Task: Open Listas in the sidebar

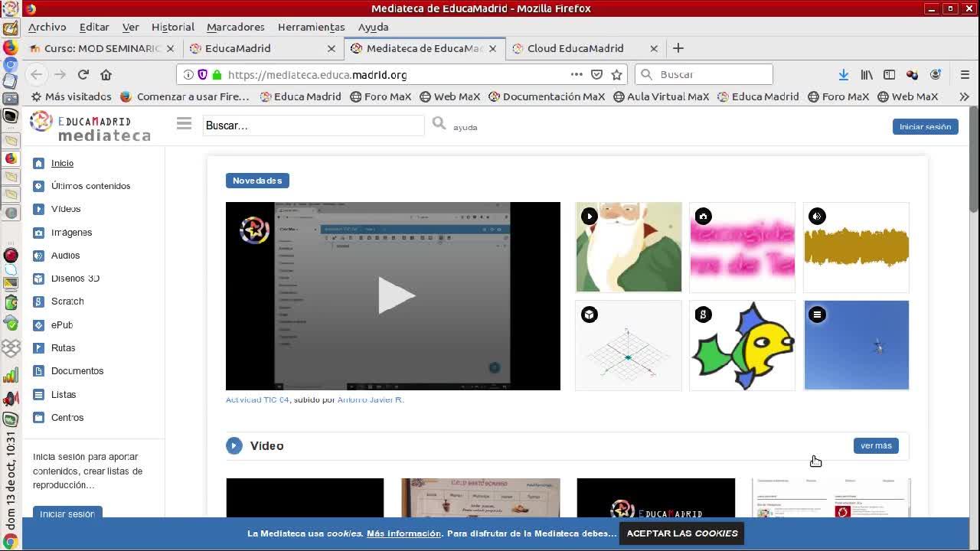Action: pyautogui.click(x=64, y=395)
